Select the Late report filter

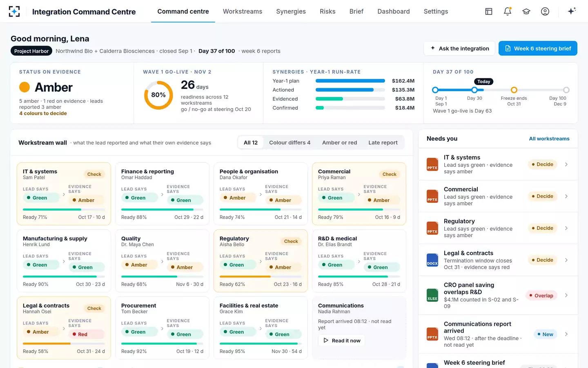pyautogui.click(x=383, y=143)
